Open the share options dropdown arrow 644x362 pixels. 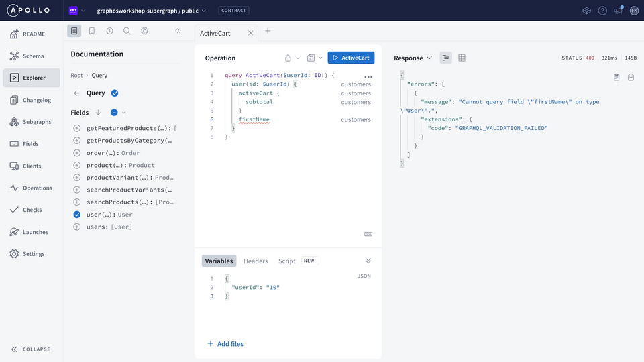point(298,58)
